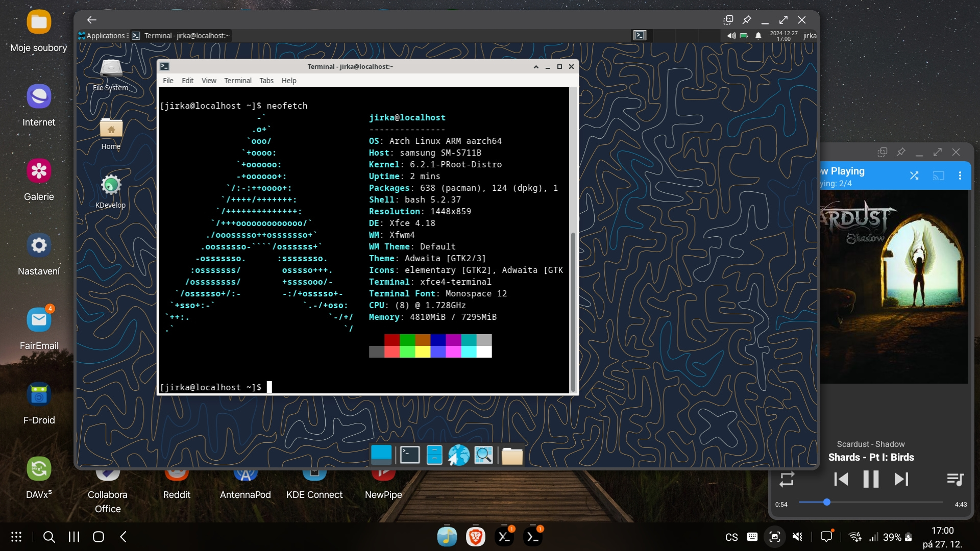Screen dimensions: 980x551
Task: Open File System desktop icon
Action: (111, 76)
